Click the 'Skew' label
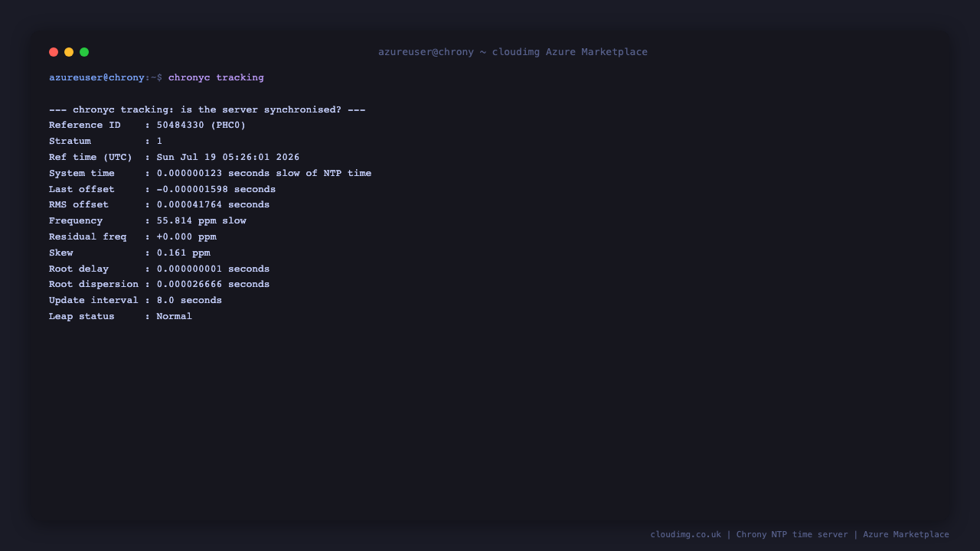Viewport: 980px width, 551px height. click(x=61, y=253)
